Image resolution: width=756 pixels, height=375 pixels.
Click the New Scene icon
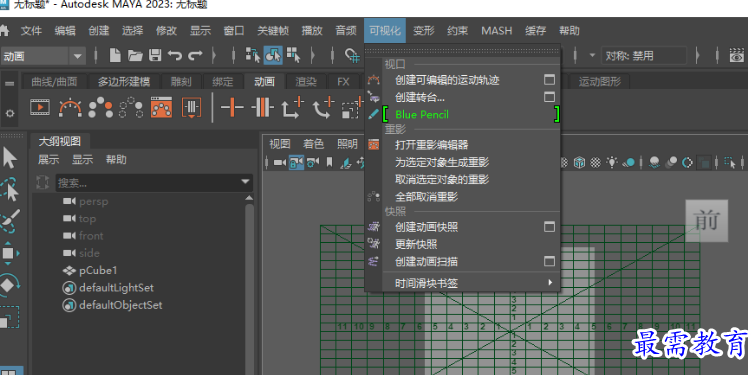tap(115, 55)
